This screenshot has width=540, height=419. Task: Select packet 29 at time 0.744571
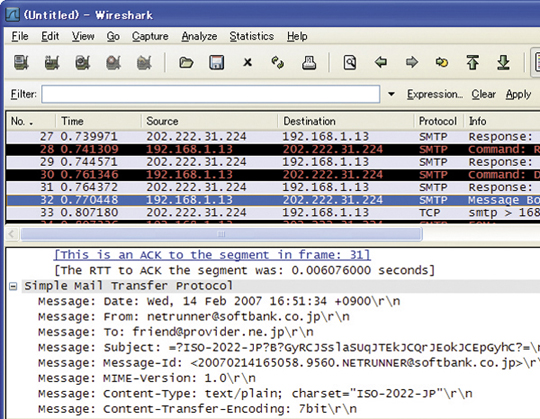[x=273, y=162]
